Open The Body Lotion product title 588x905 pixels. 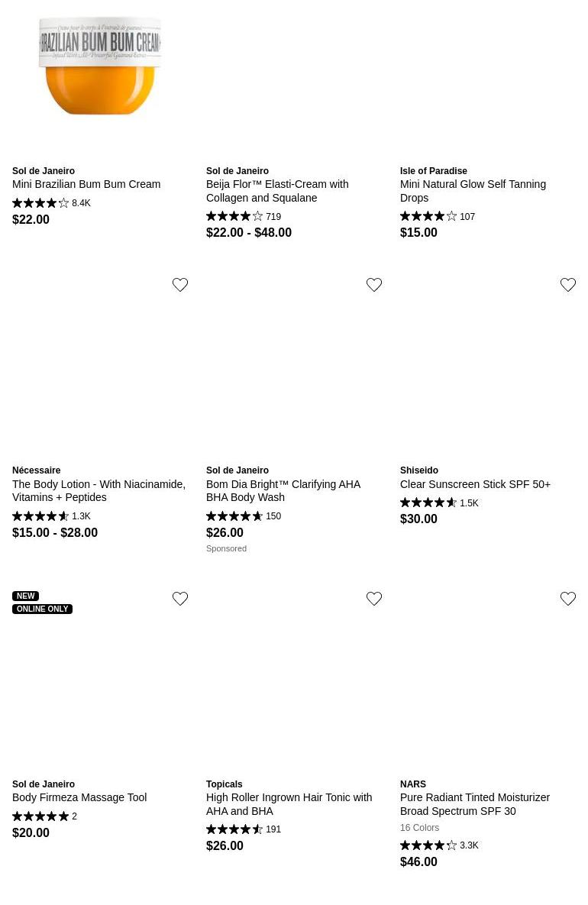click(99, 490)
